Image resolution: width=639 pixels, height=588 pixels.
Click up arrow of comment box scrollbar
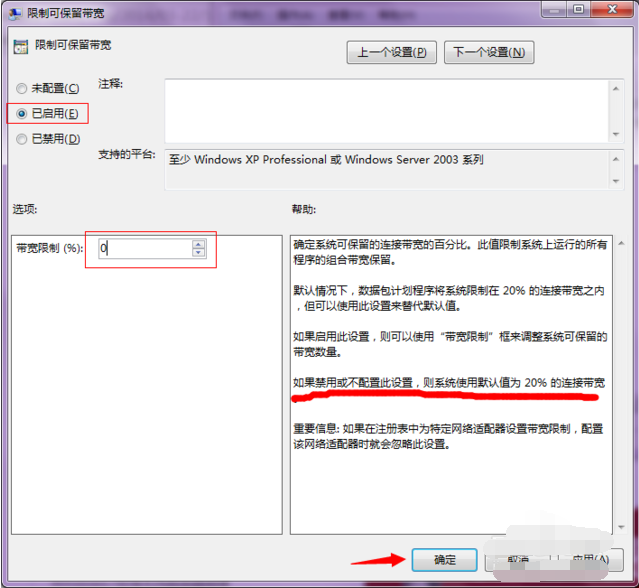tap(616, 88)
